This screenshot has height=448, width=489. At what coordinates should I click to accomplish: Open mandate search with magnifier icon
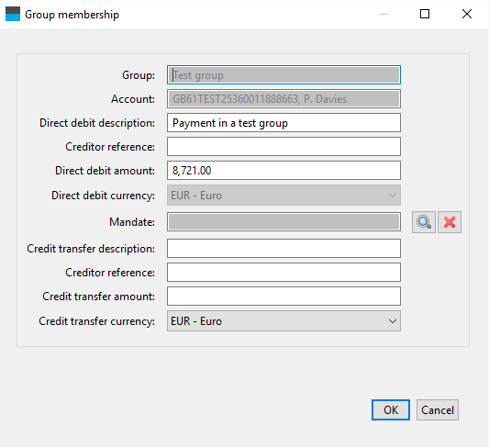click(424, 222)
